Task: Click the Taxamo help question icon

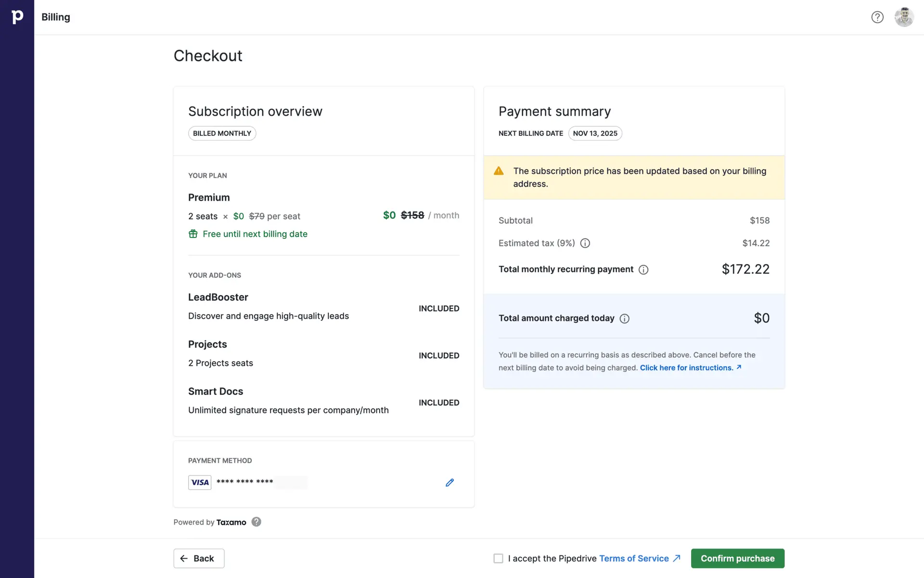Action: point(257,522)
